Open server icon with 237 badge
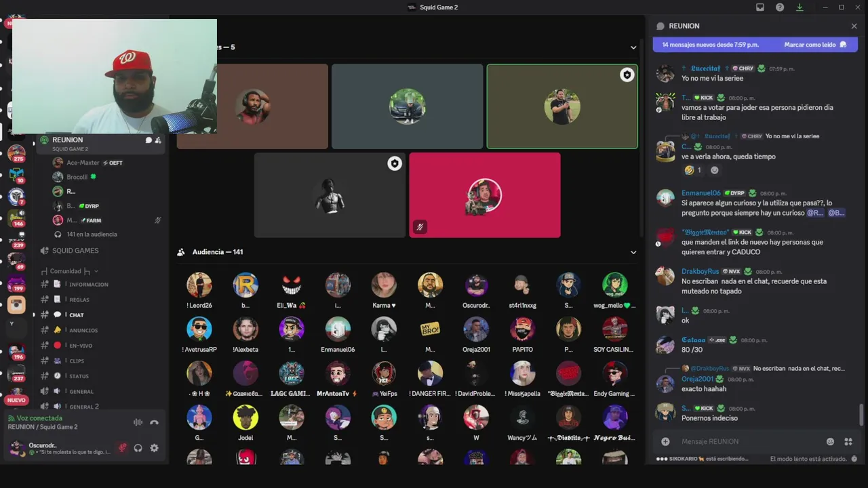The width and height of the screenshot is (868, 488). click(x=16, y=373)
